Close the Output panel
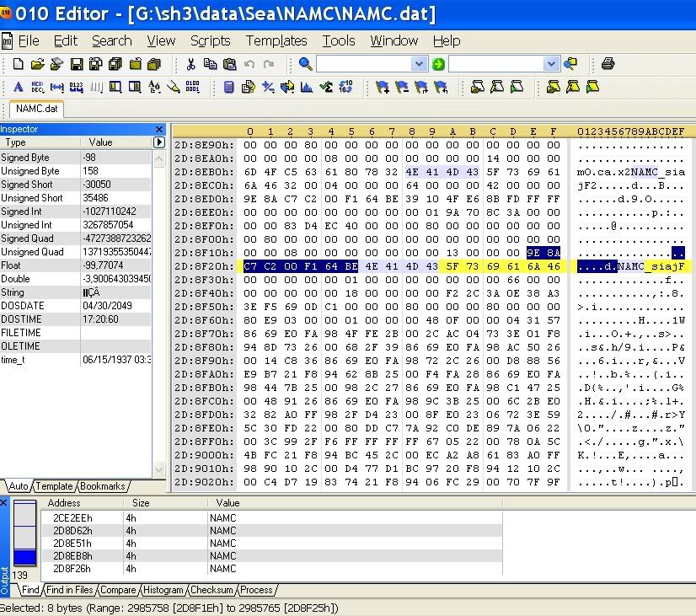Viewport: 696px width, 616px height. coord(3,503)
